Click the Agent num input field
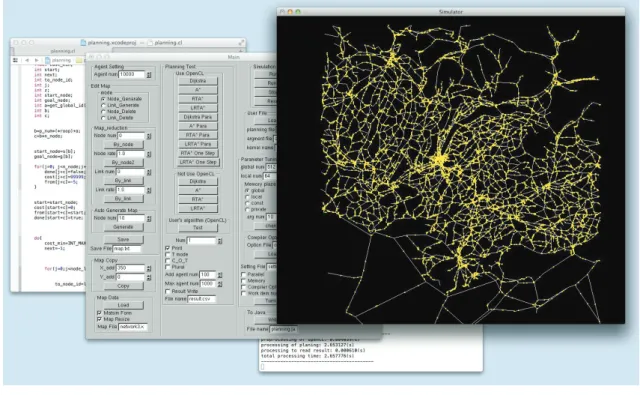Screen dimensions: 640x395 (x=131, y=75)
